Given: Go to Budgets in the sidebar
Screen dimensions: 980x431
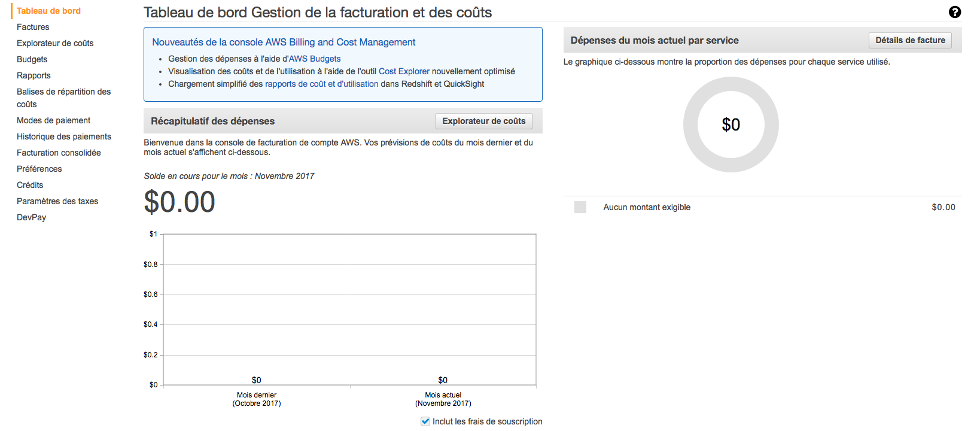Looking at the screenshot, I should (32, 59).
